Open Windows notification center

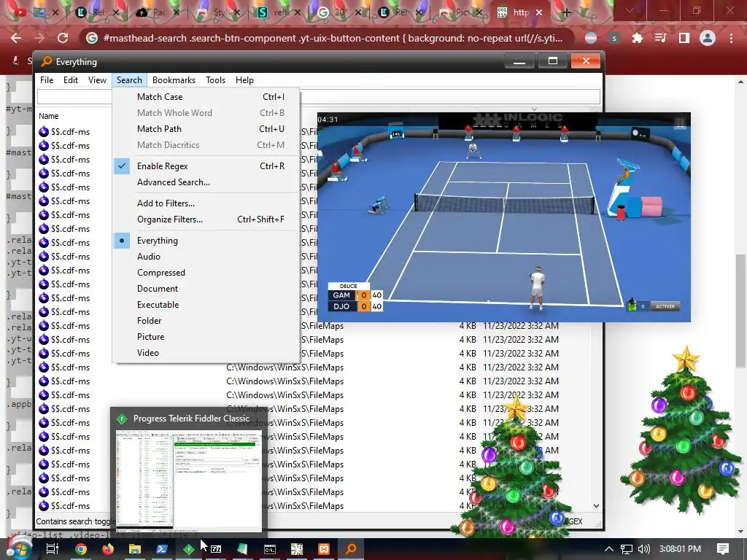tap(723, 549)
